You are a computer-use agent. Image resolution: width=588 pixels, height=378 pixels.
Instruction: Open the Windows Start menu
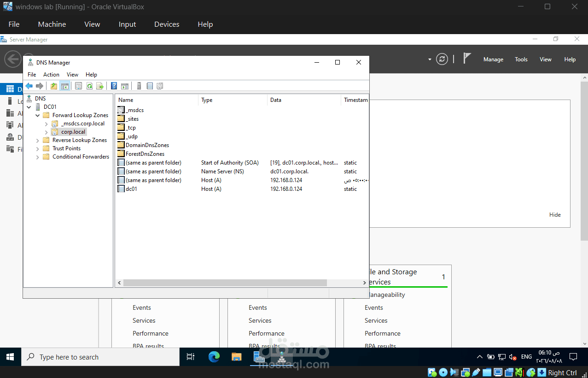(x=11, y=357)
